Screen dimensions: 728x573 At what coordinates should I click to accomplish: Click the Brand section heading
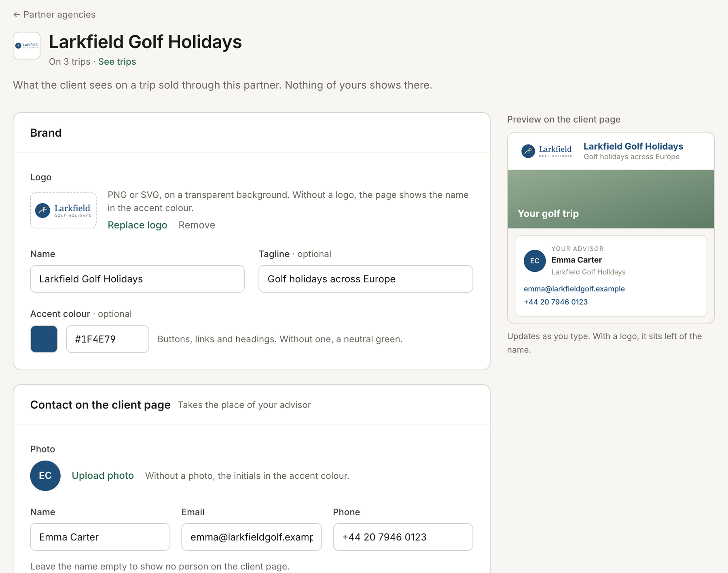pyautogui.click(x=46, y=133)
